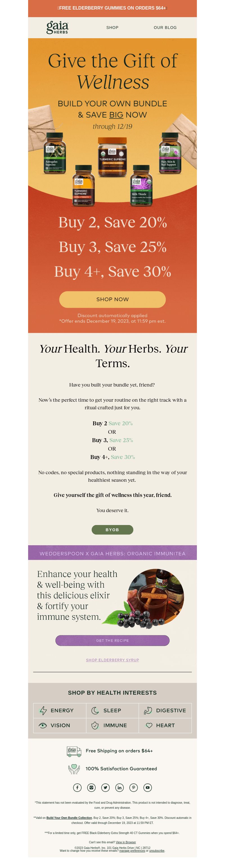Open the LinkedIn social icon
Screen dimensions: 225x868
[x=120, y=787]
